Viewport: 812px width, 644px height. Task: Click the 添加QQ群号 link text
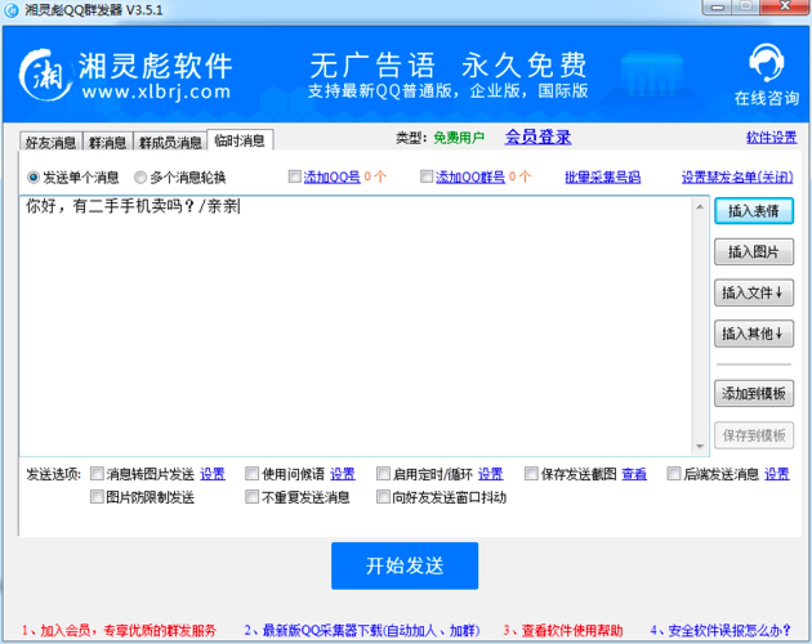470,176
